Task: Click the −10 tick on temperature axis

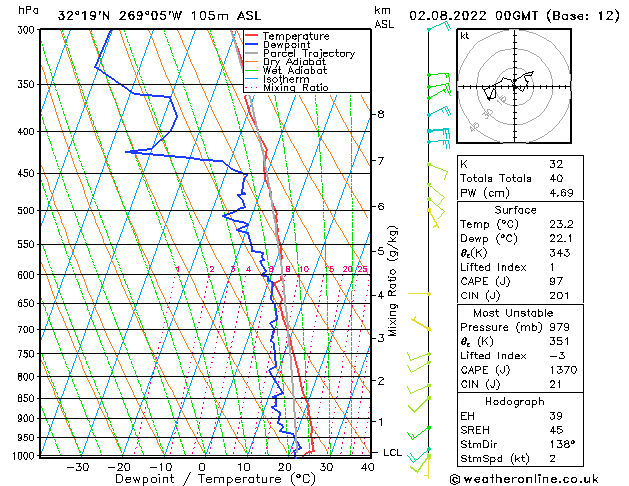Action: (161, 467)
